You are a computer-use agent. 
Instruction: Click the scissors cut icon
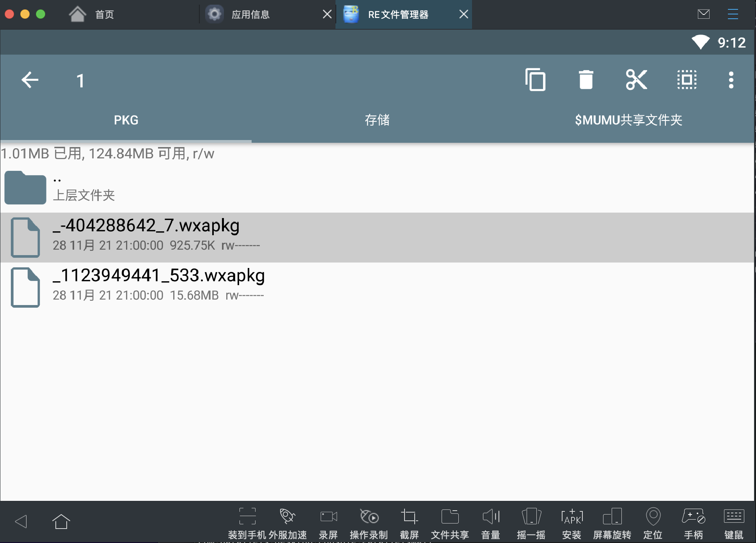(x=636, y=80)
